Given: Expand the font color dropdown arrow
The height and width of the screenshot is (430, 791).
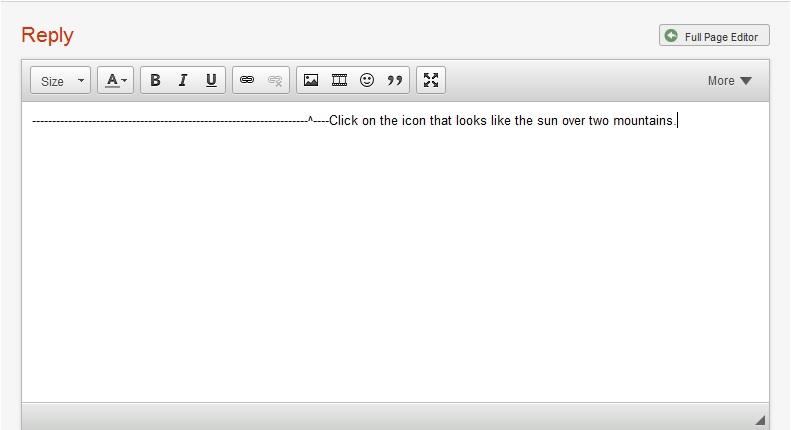Looking at the screenshot, I should click(x=125, y=81).
